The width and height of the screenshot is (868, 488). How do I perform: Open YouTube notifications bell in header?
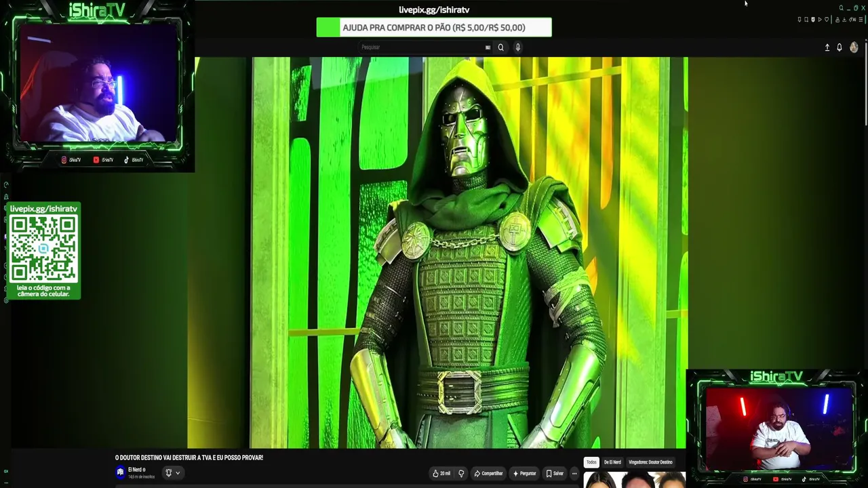tap(840, 47)
